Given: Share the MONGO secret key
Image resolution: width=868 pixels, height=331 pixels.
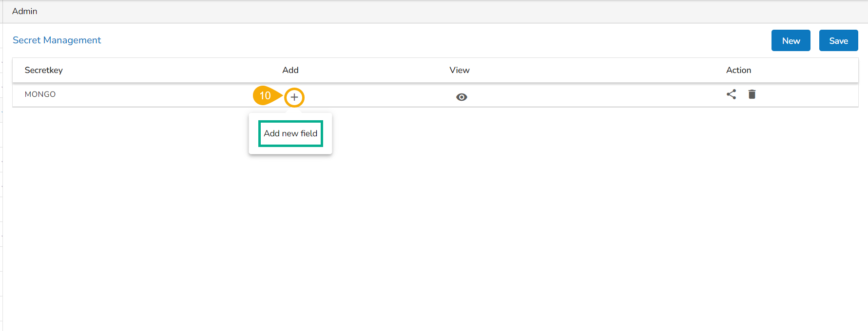Looking at the screenshot, I should tap(731, 94).
